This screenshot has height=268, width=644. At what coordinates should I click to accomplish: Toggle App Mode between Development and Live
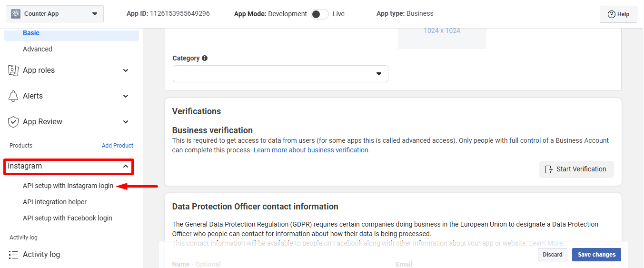[x=320, y=14]
